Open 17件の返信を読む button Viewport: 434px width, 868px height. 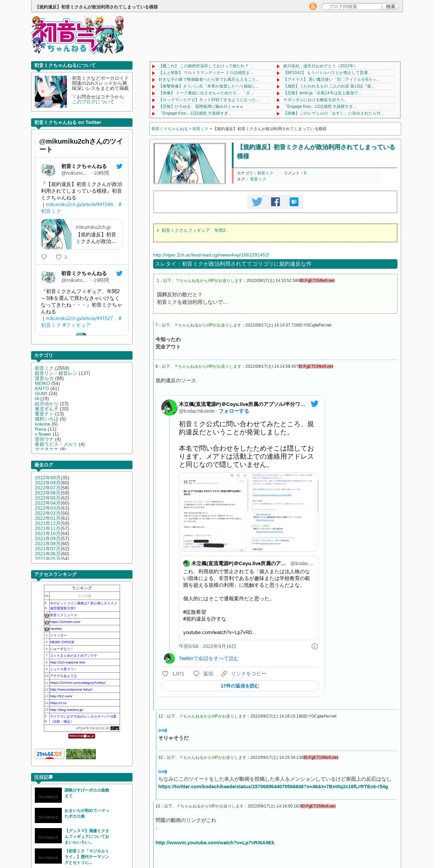point(240,686)
